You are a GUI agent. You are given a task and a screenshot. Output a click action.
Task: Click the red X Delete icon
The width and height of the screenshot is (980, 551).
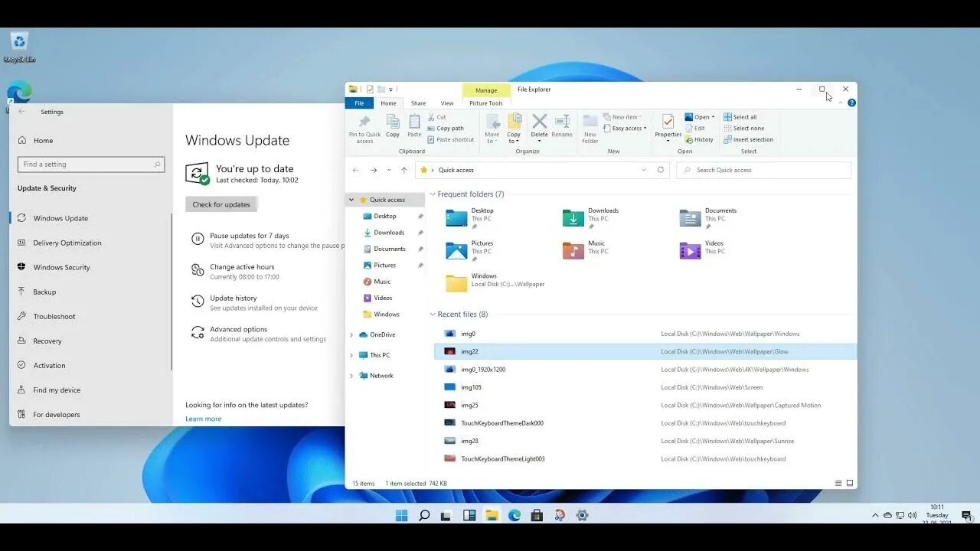(x=540, y=122)
